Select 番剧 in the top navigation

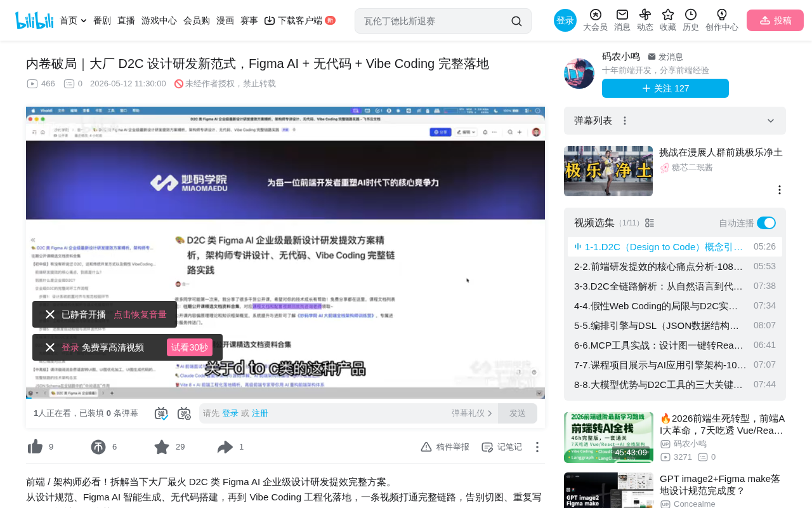click(x=102, y=20)
